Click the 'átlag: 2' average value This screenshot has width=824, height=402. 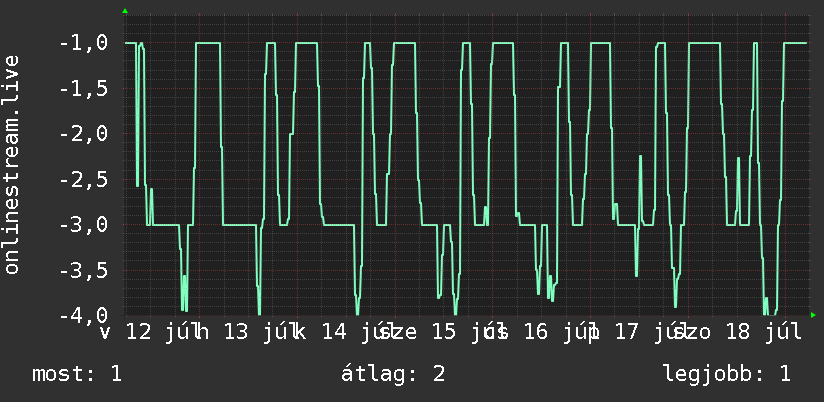coord(393,374)
